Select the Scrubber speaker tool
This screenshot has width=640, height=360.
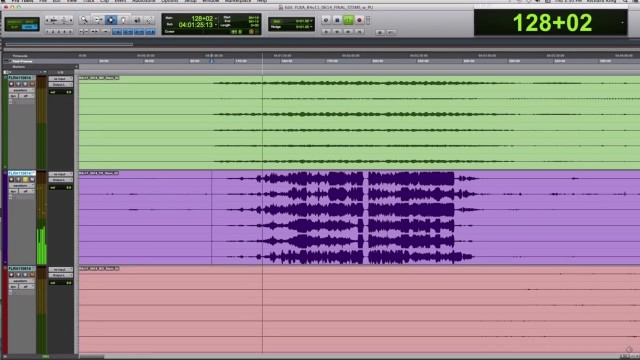(x=137, y=20)
